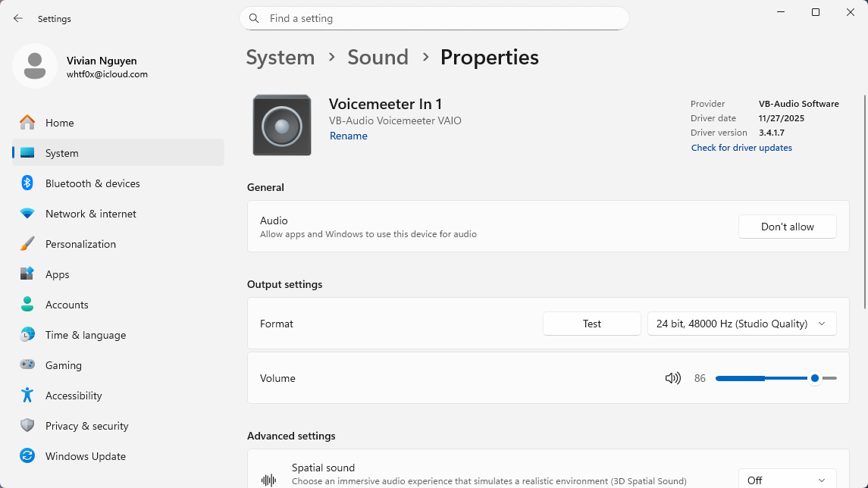Viewport: 868px width, 488px height.
Task: Click the Gaming controller icon
Action: click(x=27, y=365)
